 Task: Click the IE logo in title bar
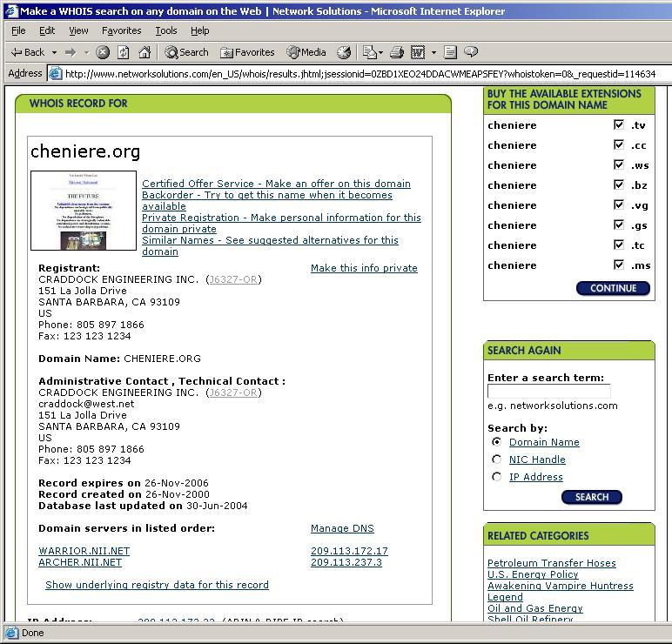11,11
